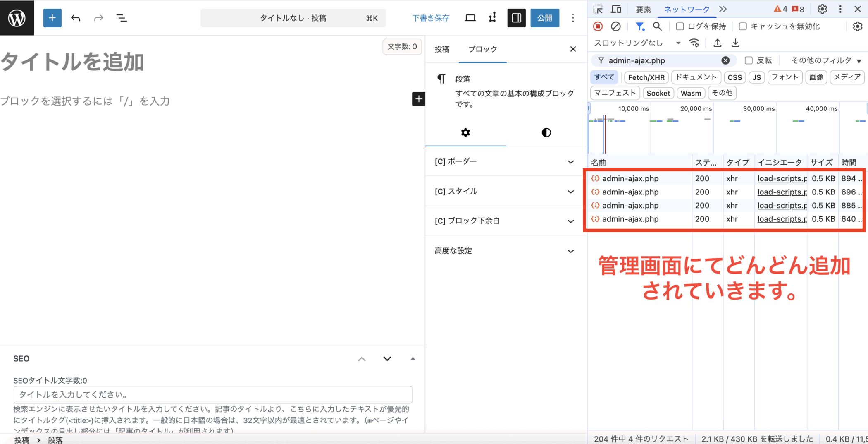Viewport: 868px width, 444px height.
Task: Switch to the 投稿 sidebar tab
Action: tap(442, 49)
